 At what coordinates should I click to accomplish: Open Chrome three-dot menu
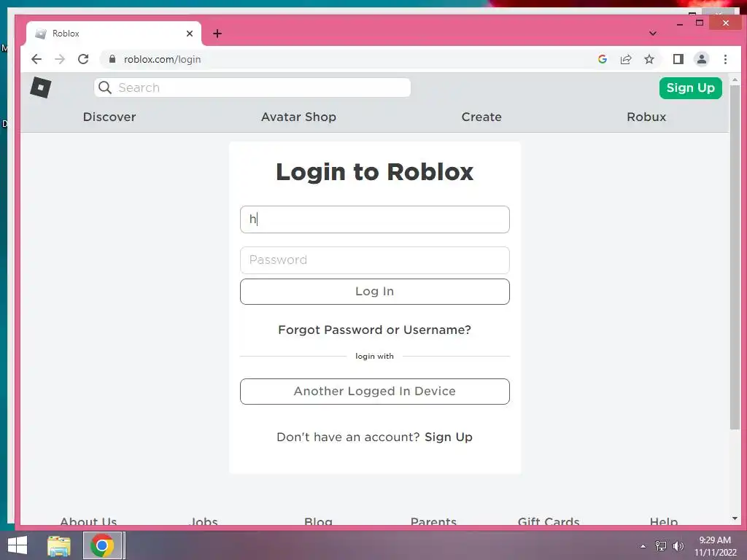(x=725, y=59)
